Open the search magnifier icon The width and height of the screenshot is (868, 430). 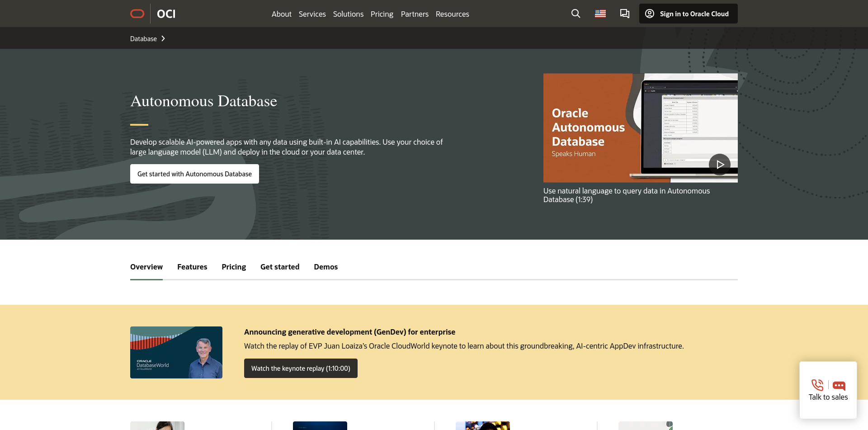pyautogui.click(x=576, y=14)
